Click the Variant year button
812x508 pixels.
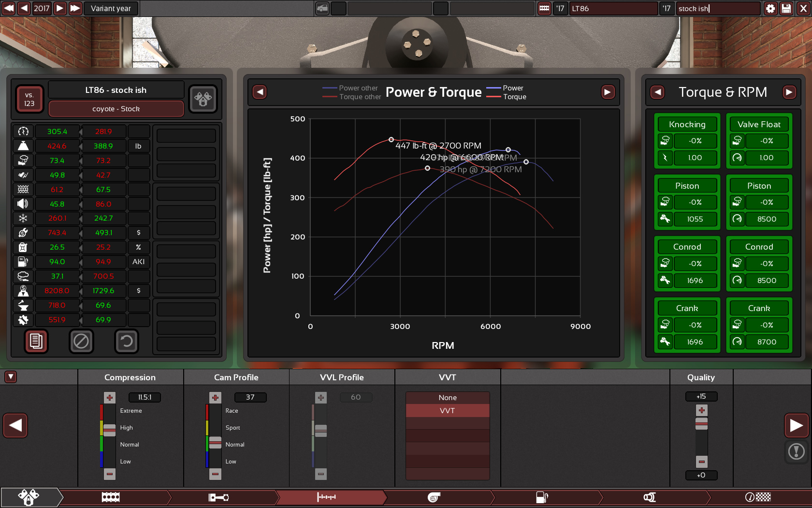pos(111,8)
